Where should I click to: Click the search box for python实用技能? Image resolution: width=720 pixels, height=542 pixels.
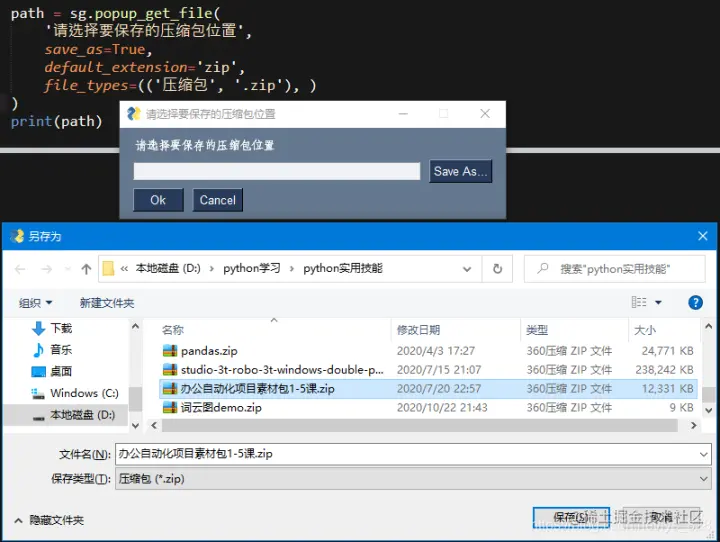tap(614, 269)
